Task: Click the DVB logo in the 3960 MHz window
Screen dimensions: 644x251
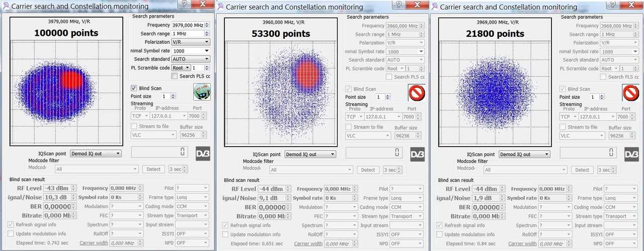Action: pyautogui.click(x=418, y=154)
